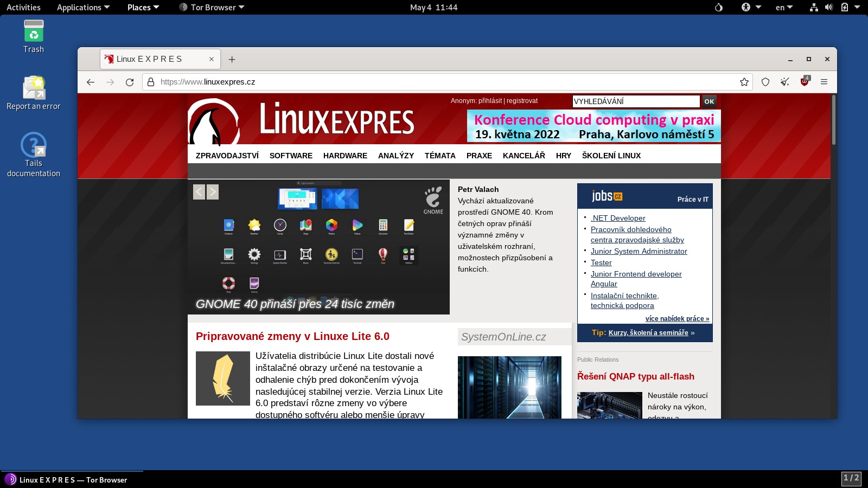Go back with the browser back arrow
The width and height of the screenshot is (868, 488).
point(91,82)
